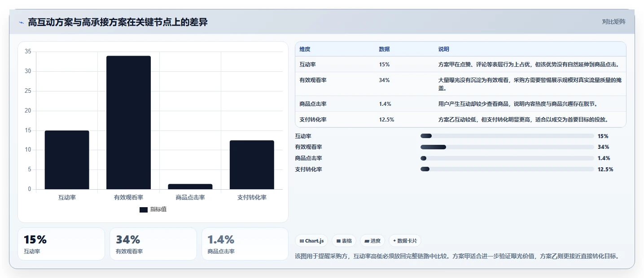The image size is (644, 278).
Task: Click the 支付转化率 progress row label
Action: 308,169
